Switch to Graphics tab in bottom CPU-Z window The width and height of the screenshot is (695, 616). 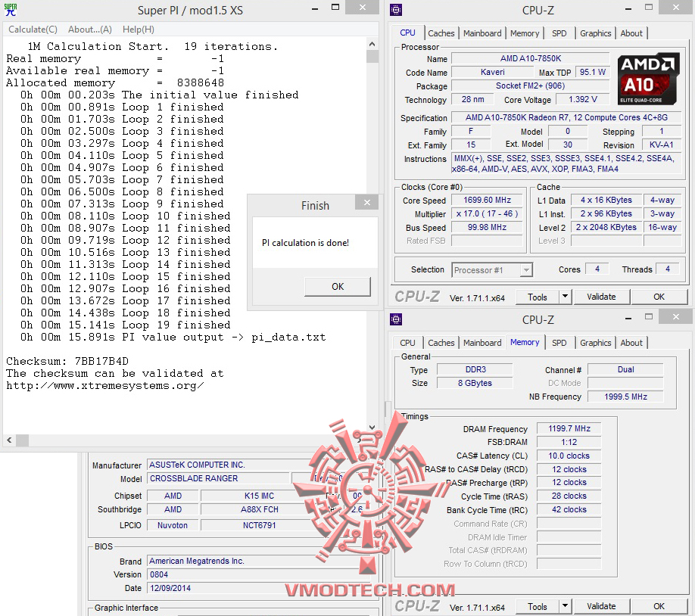coord(595,343)
